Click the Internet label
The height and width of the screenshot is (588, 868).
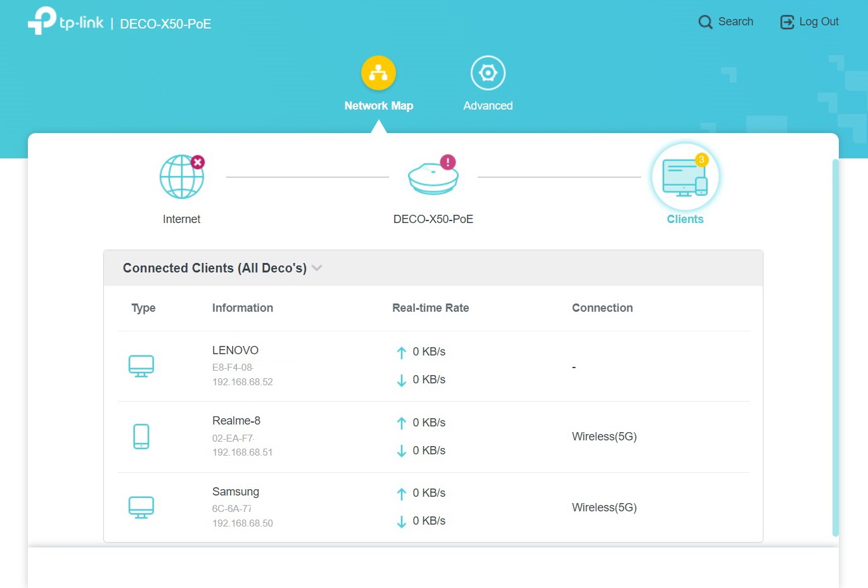pos(181,219)
